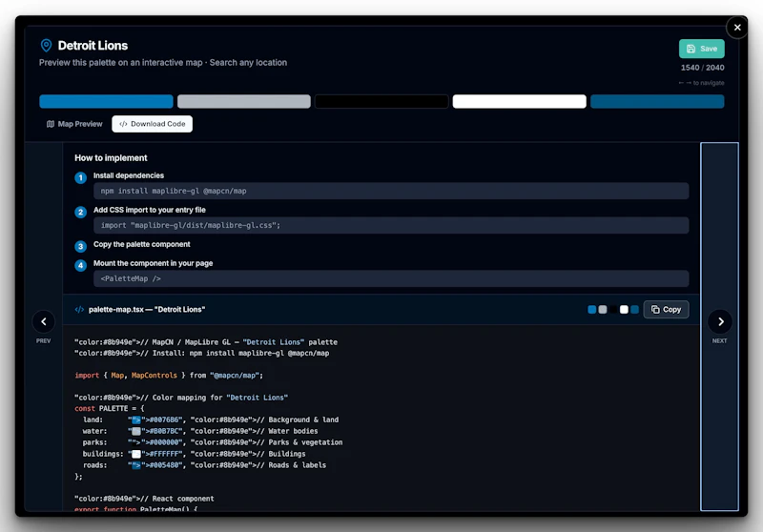Click the 1540 / 2040 palette counter
Screen dimensions: 763x532
point(702,68)
